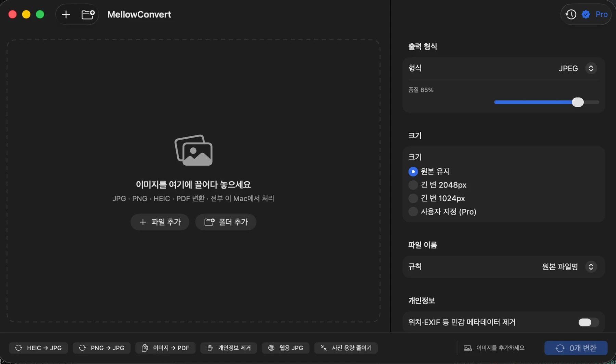This screenshot has width=616, height=364.
Task: Open the conversion history clock icon
Action: 570,14
